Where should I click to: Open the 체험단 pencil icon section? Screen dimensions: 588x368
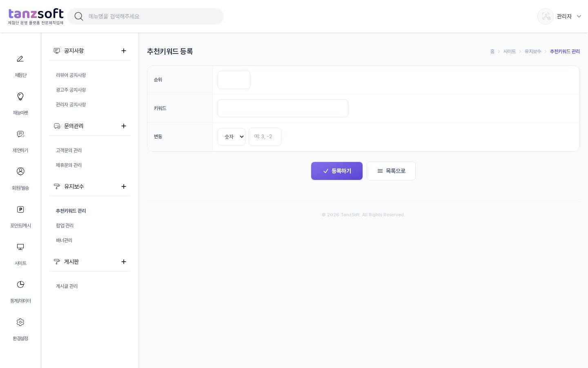[x=20, y=59]
